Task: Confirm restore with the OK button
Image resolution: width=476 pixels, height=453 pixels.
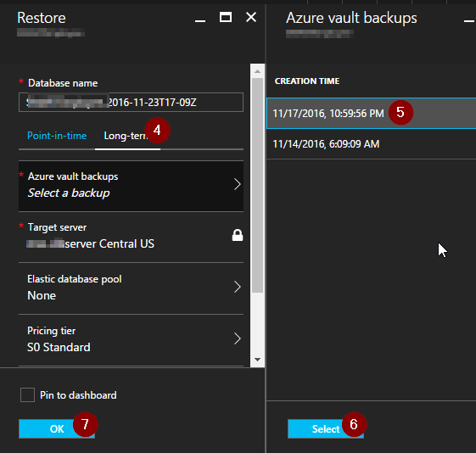Action: [57, 428]
